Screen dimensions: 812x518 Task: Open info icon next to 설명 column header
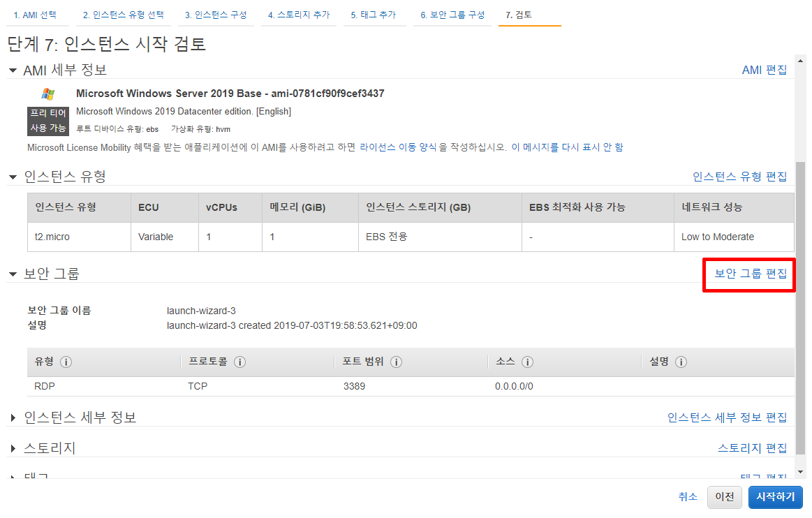tap(681, 362)
